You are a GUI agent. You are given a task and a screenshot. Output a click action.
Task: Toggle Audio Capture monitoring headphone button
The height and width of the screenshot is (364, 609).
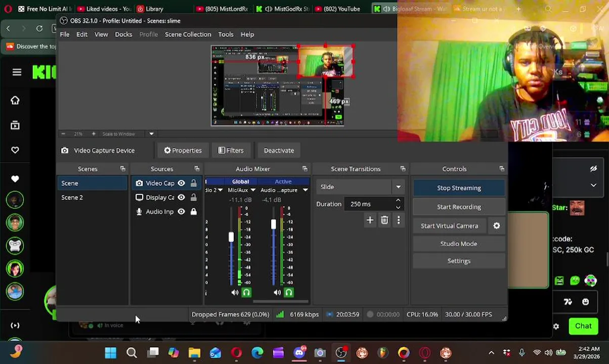[289, 292]
